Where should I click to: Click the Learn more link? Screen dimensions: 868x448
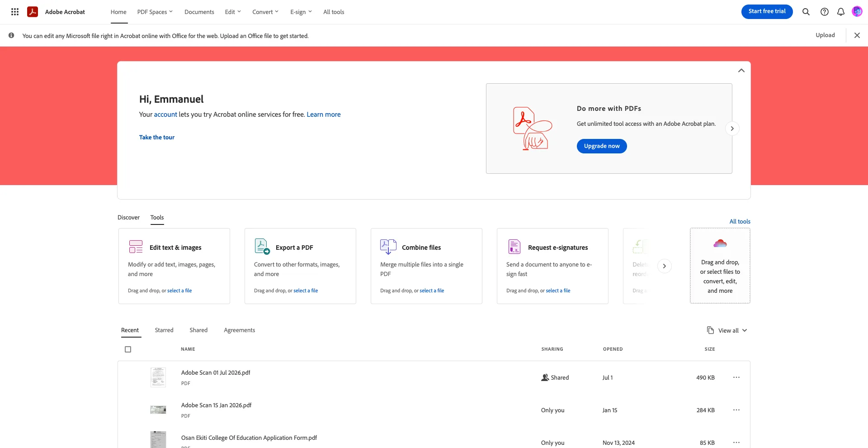(x=324, y=114)
